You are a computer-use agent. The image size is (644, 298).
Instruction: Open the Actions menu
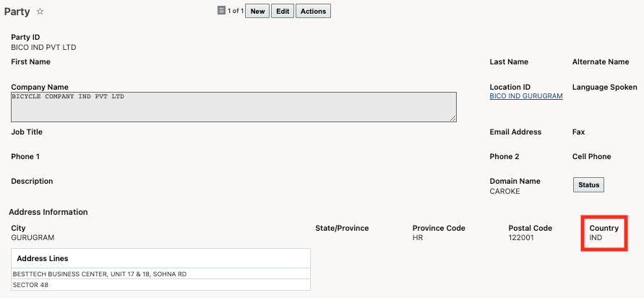pyautogui.click(x=313, y=12)
